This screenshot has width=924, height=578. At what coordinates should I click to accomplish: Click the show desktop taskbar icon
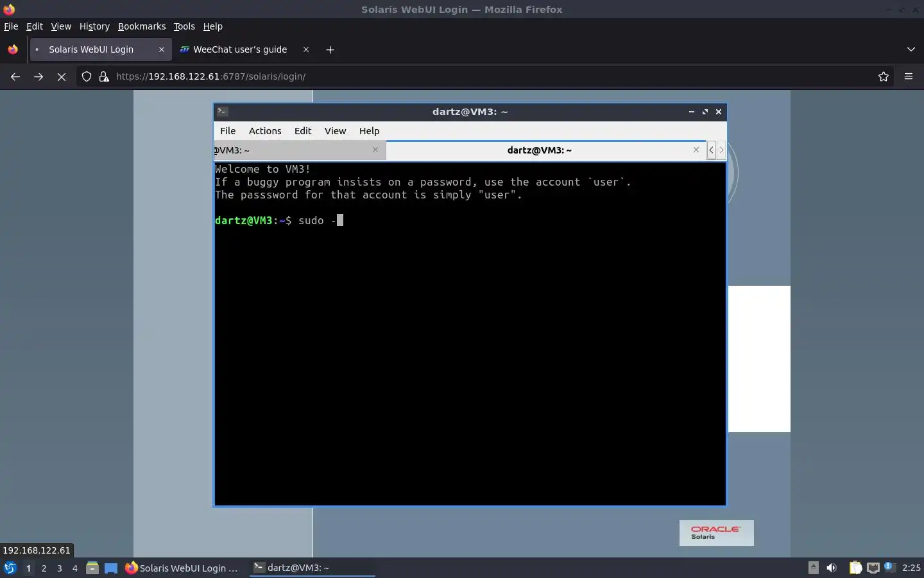[x=111, y=568]
